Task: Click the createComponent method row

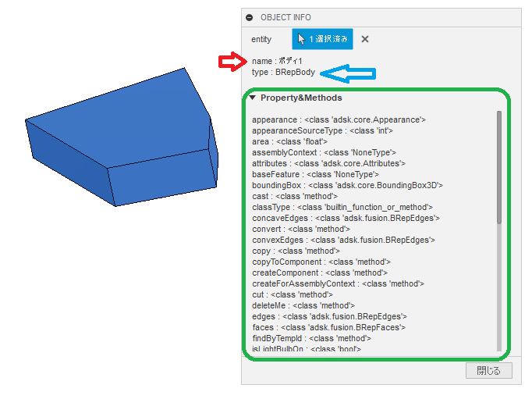Action: tap(320, 273)
